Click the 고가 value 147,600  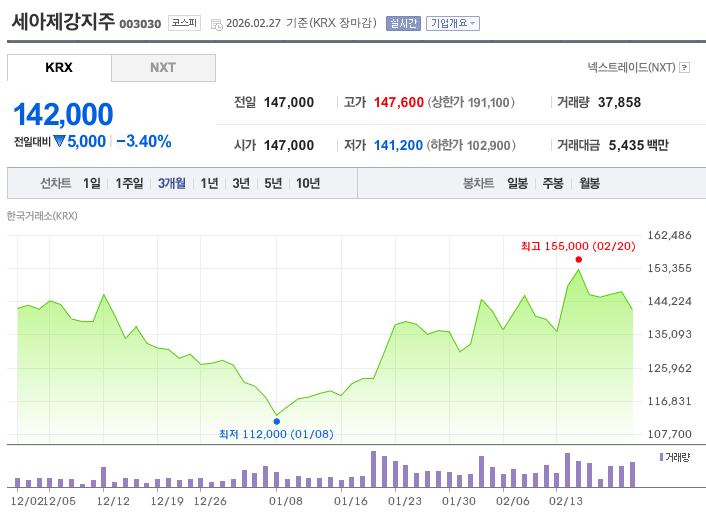tap(399, 102)
